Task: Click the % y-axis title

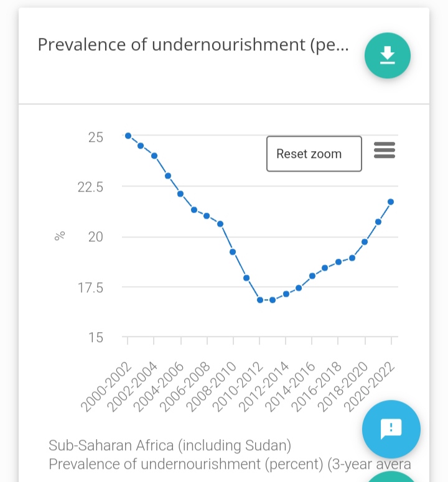Action: tap(60, 236)
